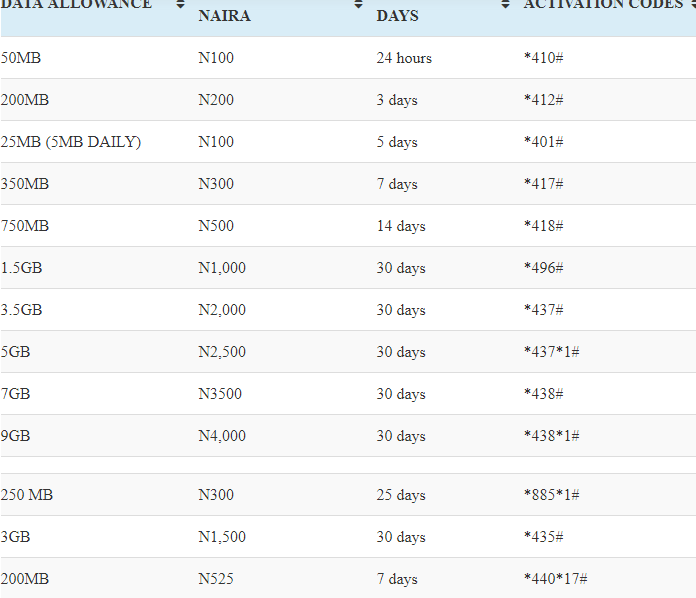696x598 pixels.
Task: Select the 9GB data allowance cell
Action: pyautogui.click(x=16, y=436)
